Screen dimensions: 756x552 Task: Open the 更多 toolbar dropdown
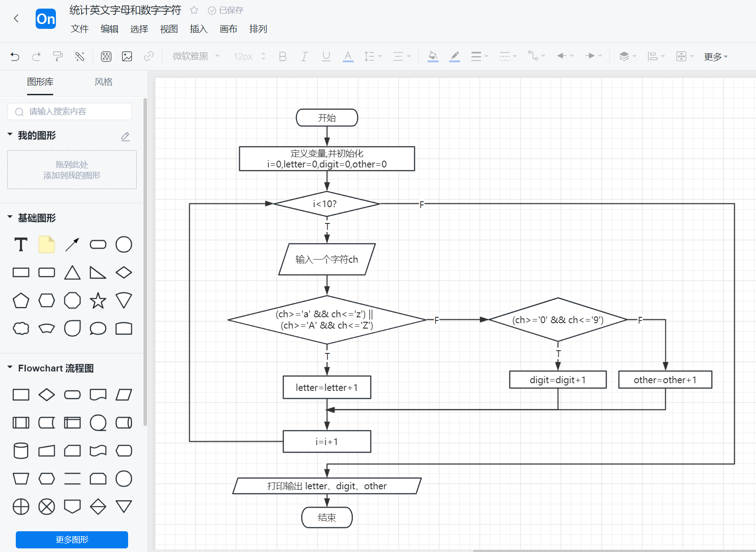[715, 56]
